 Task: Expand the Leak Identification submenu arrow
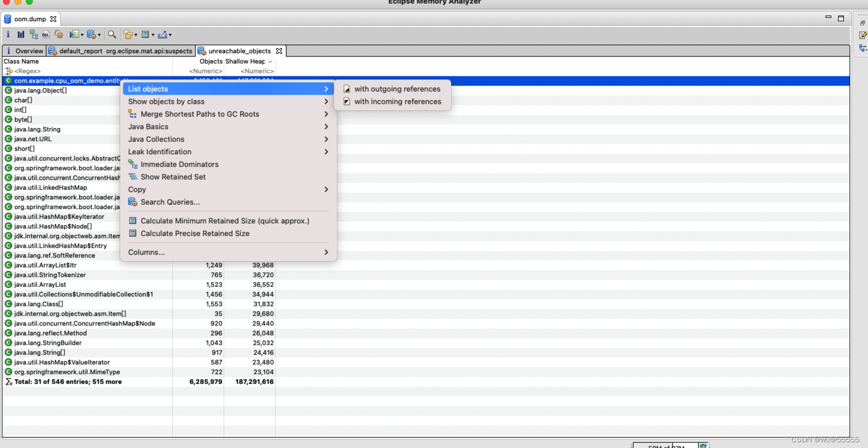coord(326,152)
